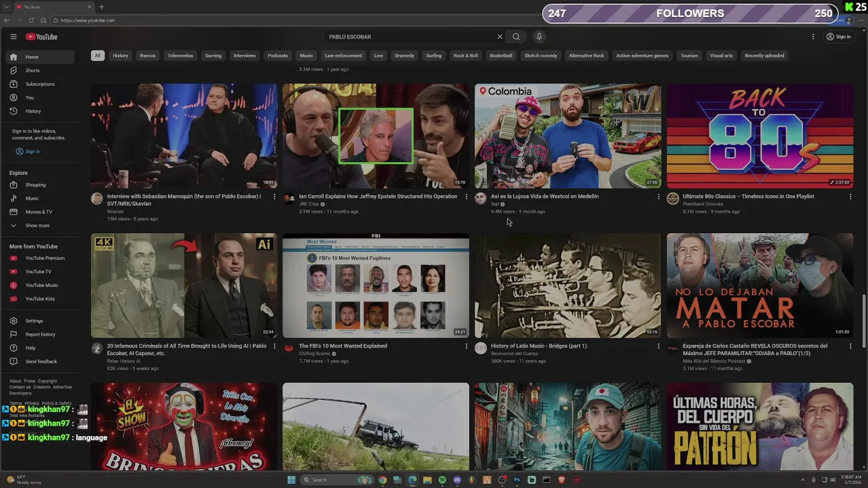Click the Windows taskbar Search box
Image resolution: width=868 pixels, height=488 pixels.
[x=336, y=480]
